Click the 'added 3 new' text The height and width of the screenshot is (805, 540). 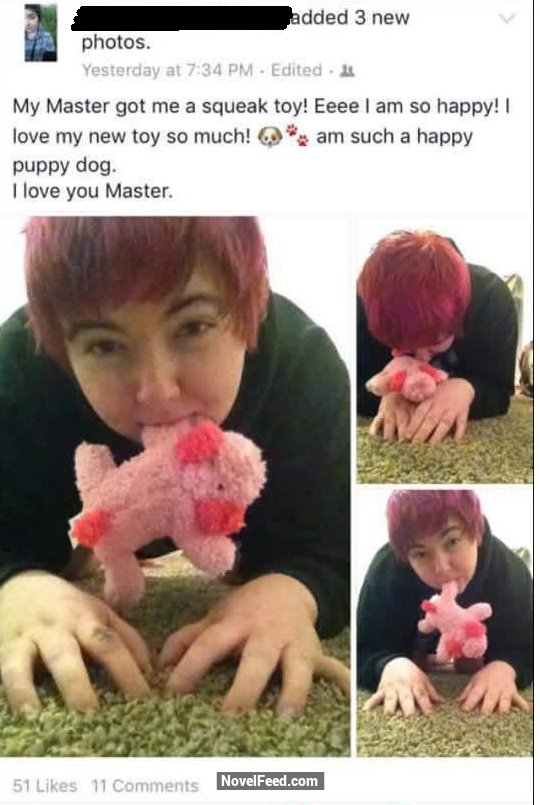352,18
